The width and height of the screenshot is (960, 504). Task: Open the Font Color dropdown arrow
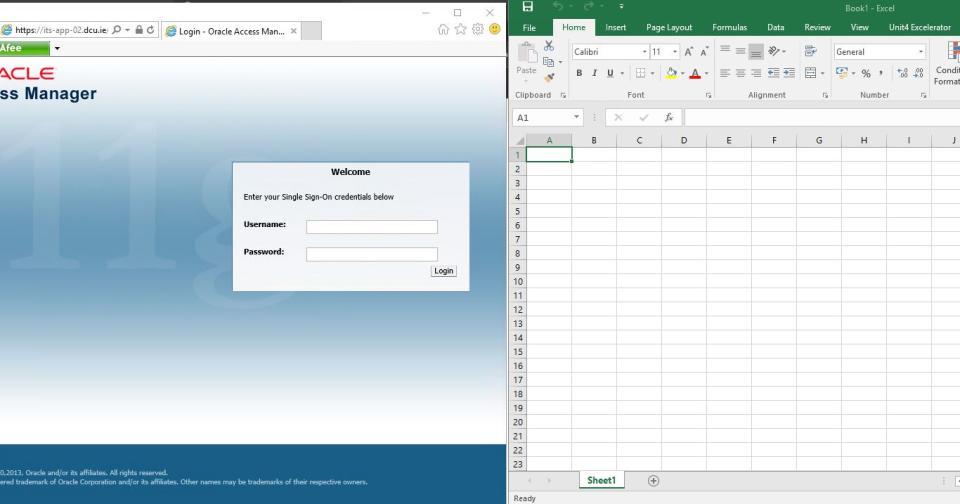[x=706, y=73]
